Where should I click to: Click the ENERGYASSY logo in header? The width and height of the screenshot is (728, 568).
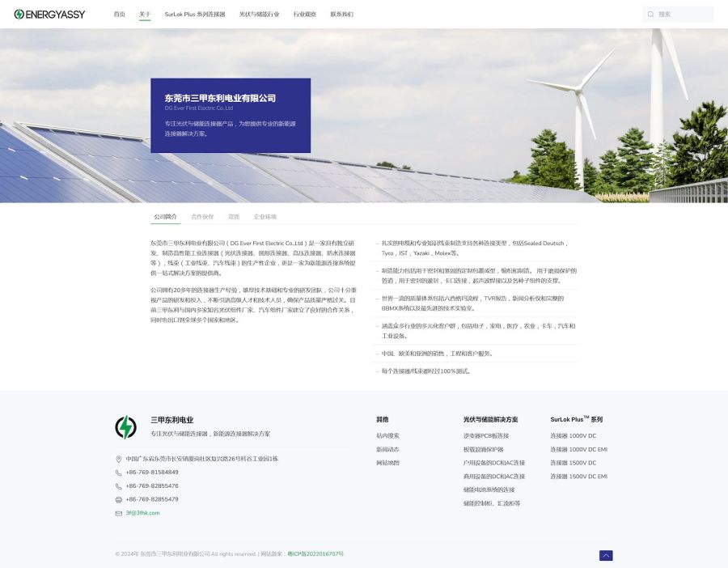[x=49, y=15]
